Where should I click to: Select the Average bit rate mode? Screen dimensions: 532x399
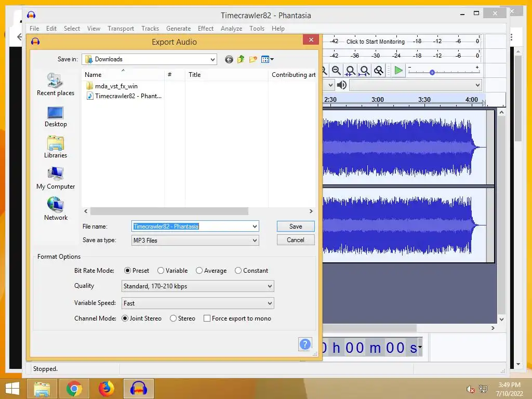pyautogui.click(x=211, y=270)
